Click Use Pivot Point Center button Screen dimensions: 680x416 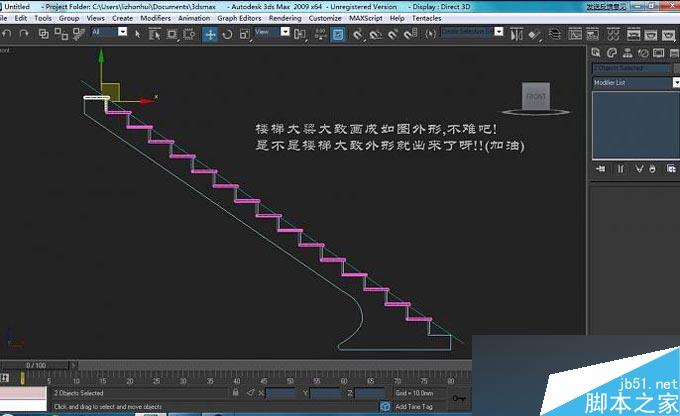coord(300,34)
